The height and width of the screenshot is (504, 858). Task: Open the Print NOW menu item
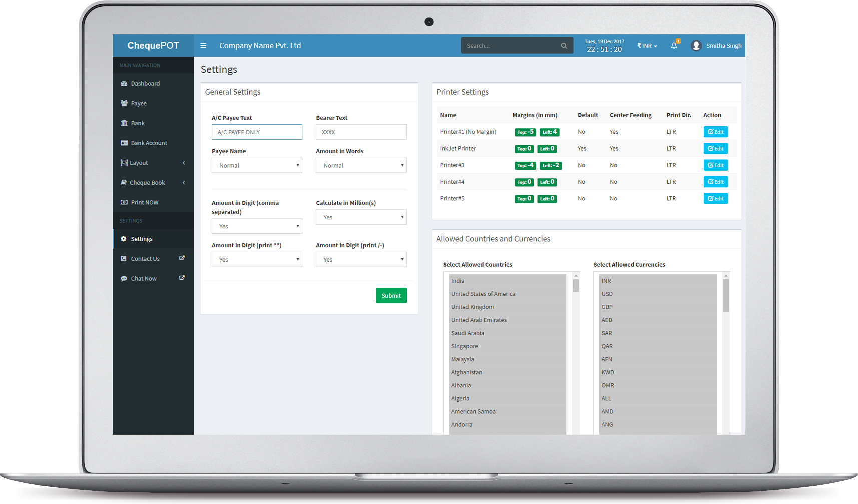[153, 202]
